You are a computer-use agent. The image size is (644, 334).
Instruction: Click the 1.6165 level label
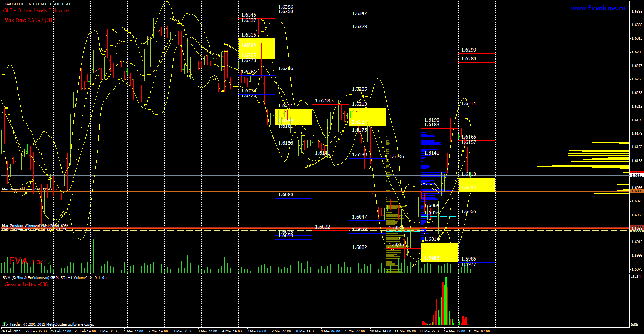point(469,137)
